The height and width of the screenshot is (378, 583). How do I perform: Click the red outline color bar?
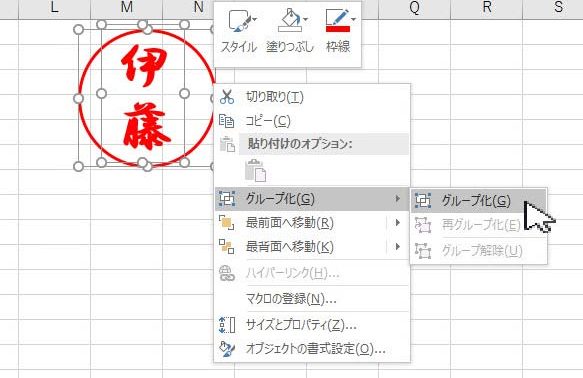click(x=337, y=29)
